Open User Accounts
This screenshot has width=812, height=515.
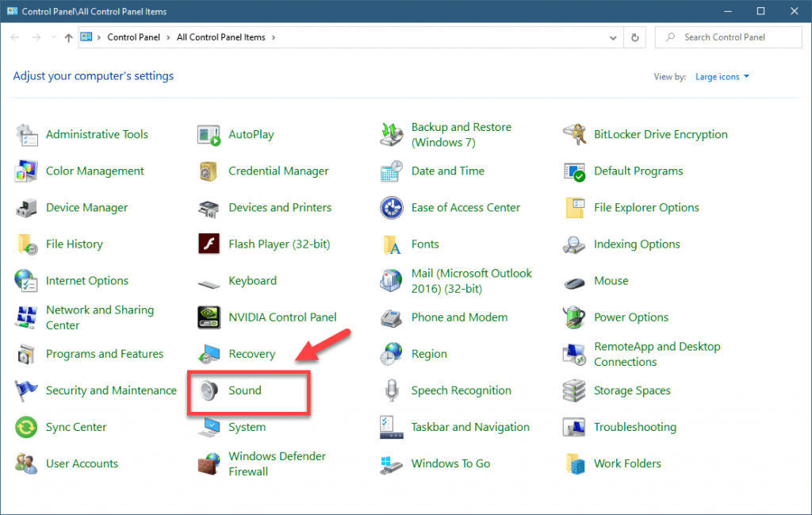coord(83,463)
